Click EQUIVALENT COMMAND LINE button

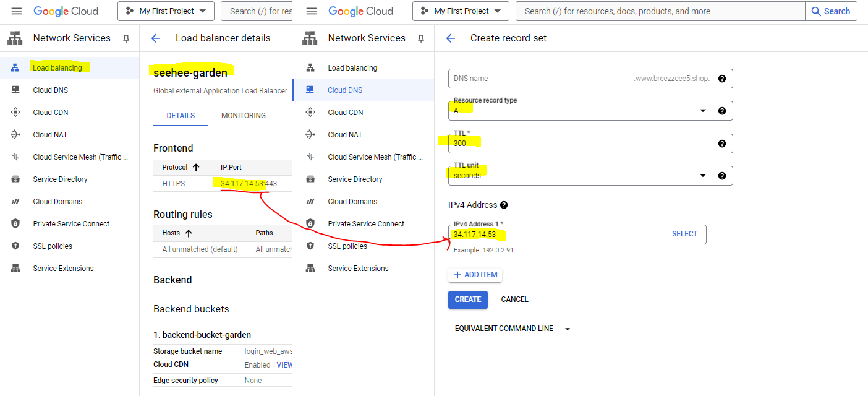point(504,329)
